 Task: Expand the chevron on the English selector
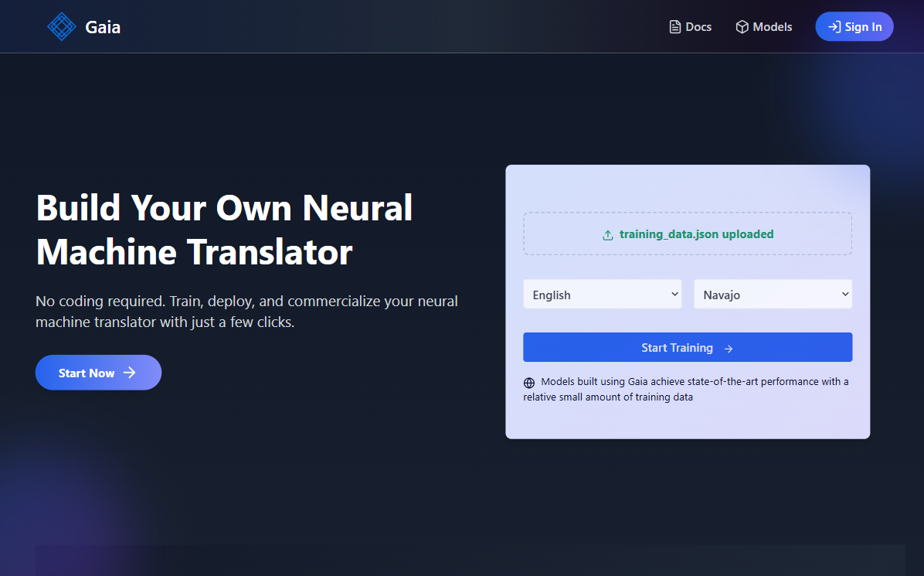pyautogui.click(x=674, y=294)
